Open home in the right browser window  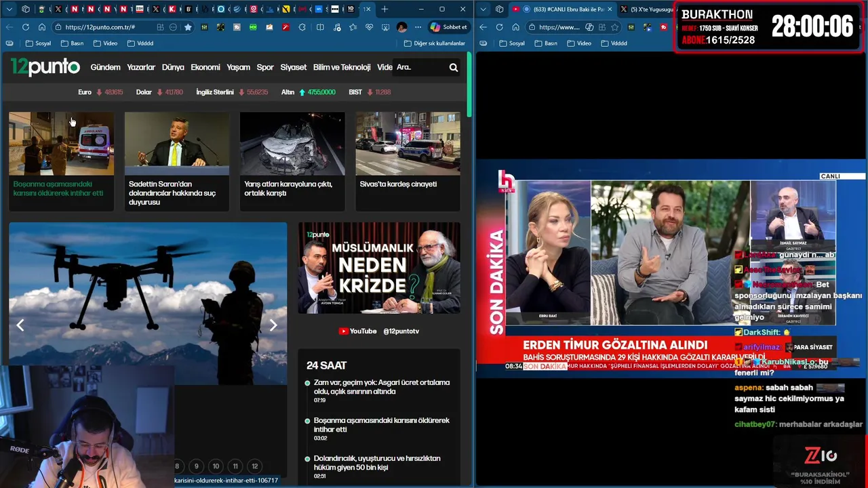click(x=516, y=27)
